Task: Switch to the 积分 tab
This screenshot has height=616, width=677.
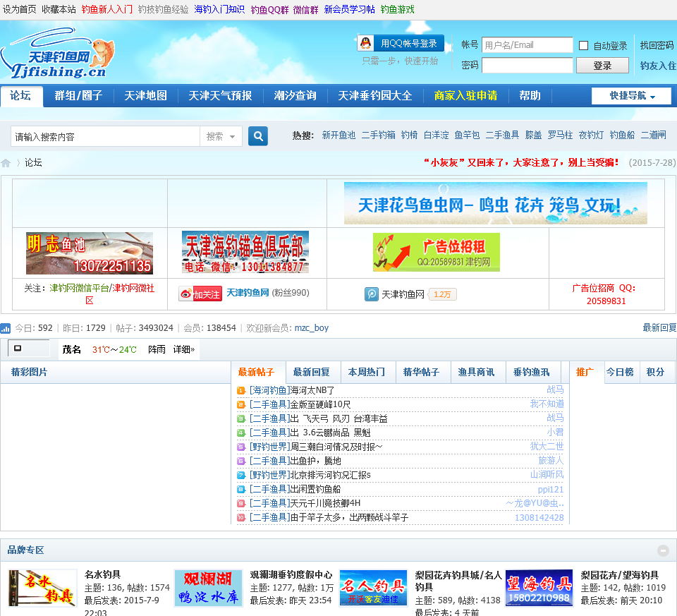Action: point(655,372)
